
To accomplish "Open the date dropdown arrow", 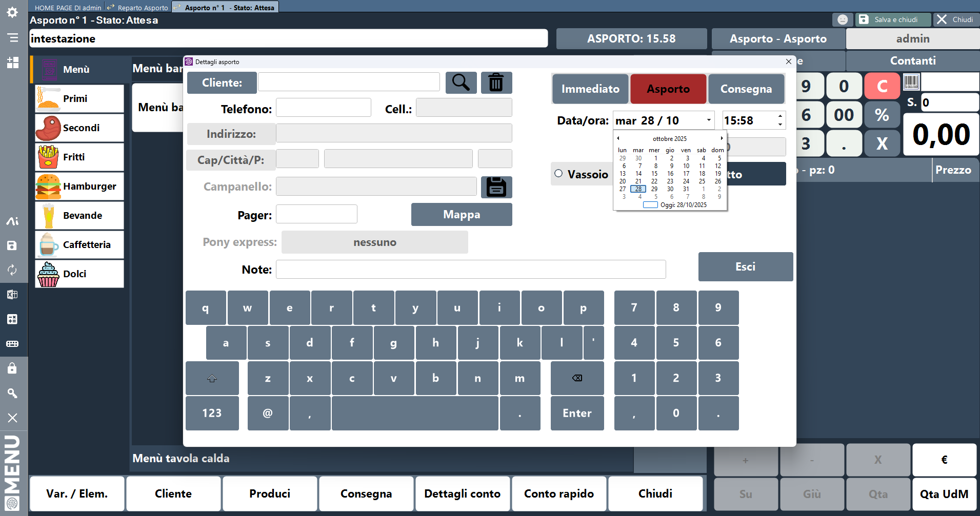I will point(709,120).
